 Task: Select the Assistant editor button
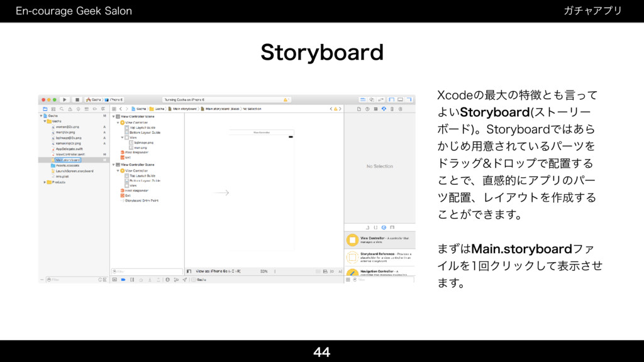372,100
